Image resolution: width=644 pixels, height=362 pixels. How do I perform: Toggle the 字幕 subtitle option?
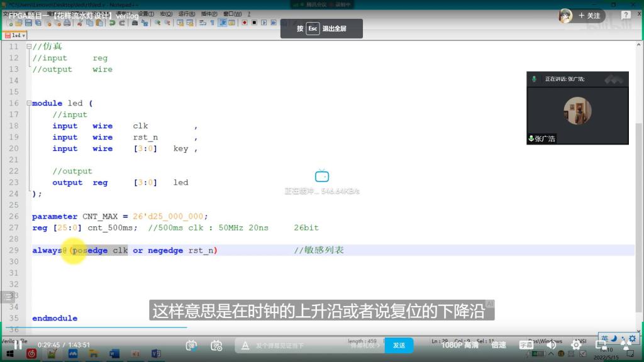tap(526, 345)
